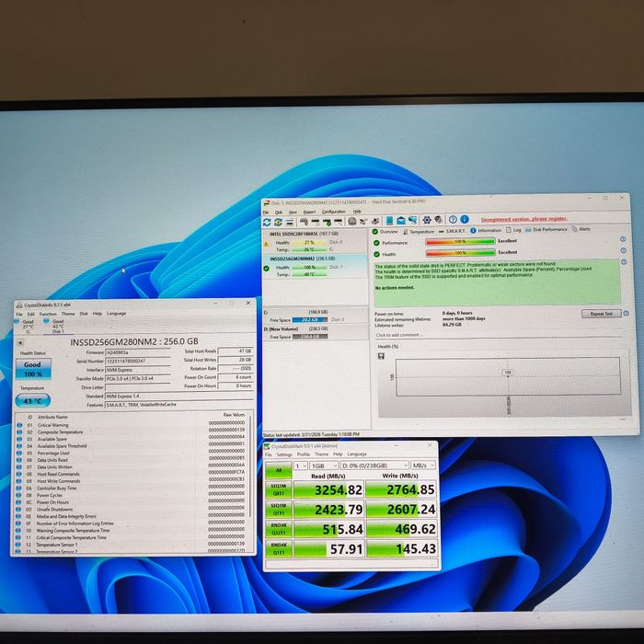Click the envelope mail icon in Hard Disk Sentinel

tap(401, 221)
